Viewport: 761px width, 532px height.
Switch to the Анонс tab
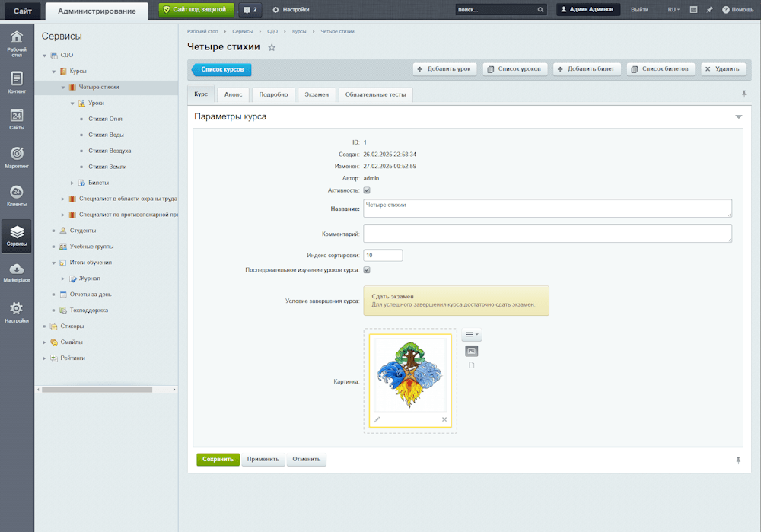233,94
